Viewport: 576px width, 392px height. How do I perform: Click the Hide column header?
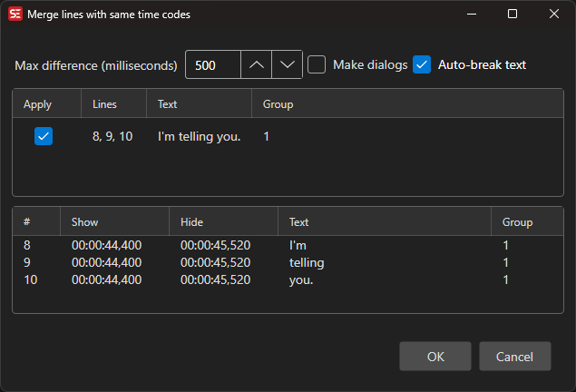click(223, 222)
